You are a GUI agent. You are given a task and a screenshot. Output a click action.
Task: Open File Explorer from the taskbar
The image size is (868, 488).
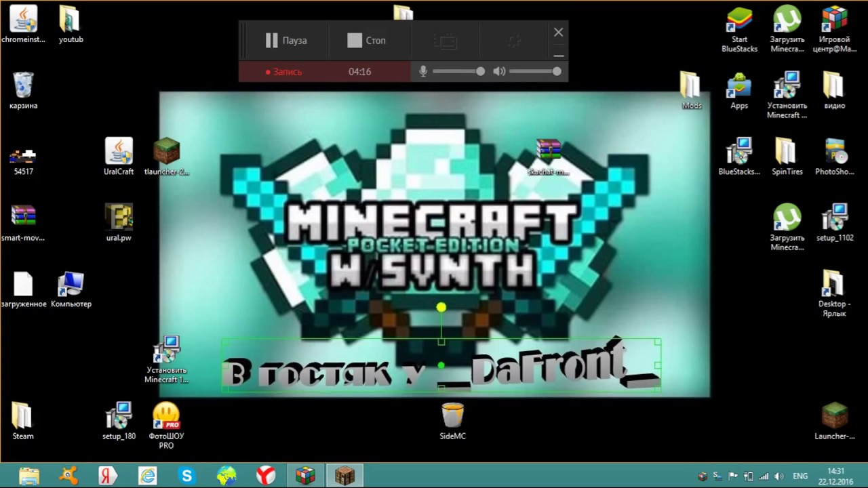coord(29,476)
